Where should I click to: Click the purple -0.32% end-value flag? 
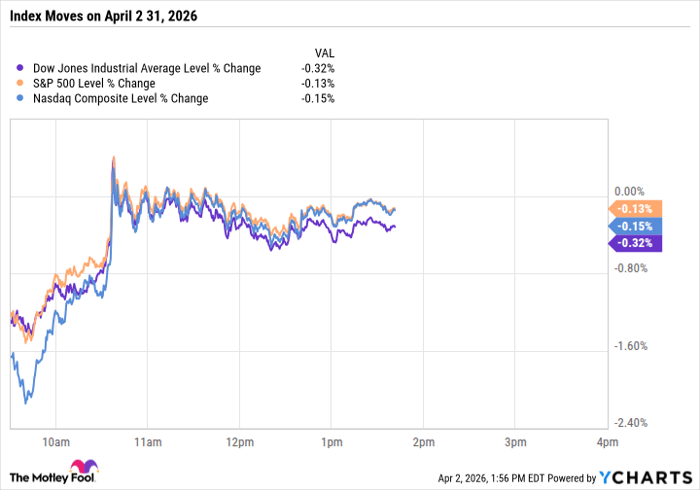(631, 243)
